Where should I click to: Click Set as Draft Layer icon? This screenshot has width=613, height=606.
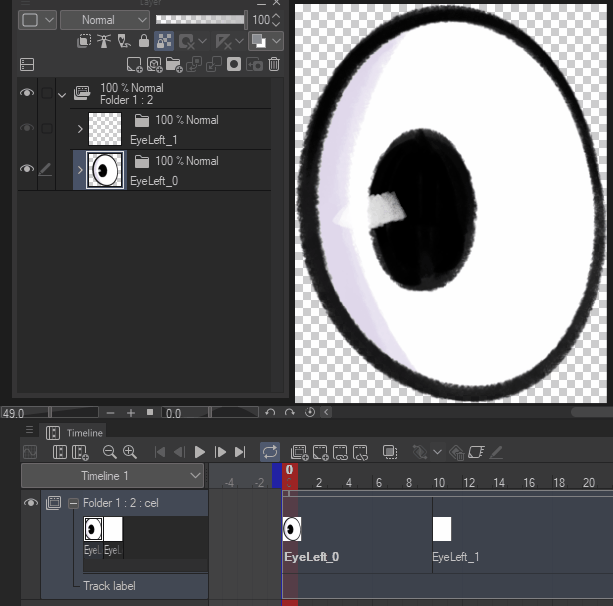click(124, 41)
